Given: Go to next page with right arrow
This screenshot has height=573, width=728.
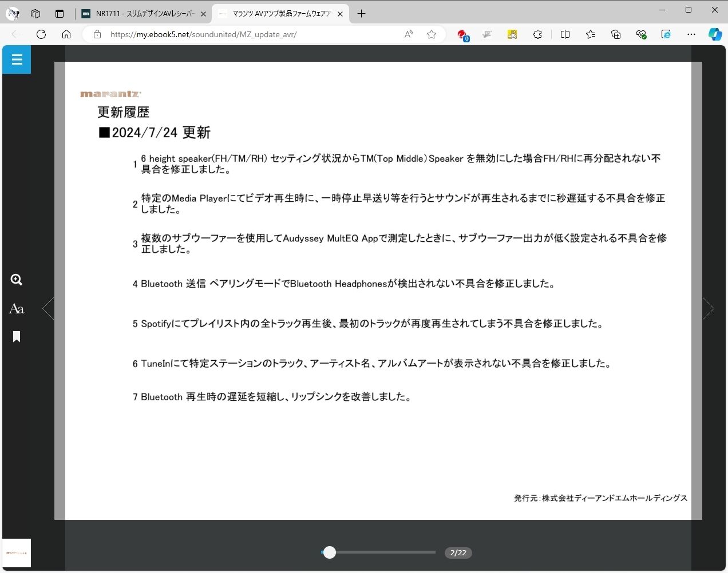Looking at the screenshot, I should [x=709, y=309].
